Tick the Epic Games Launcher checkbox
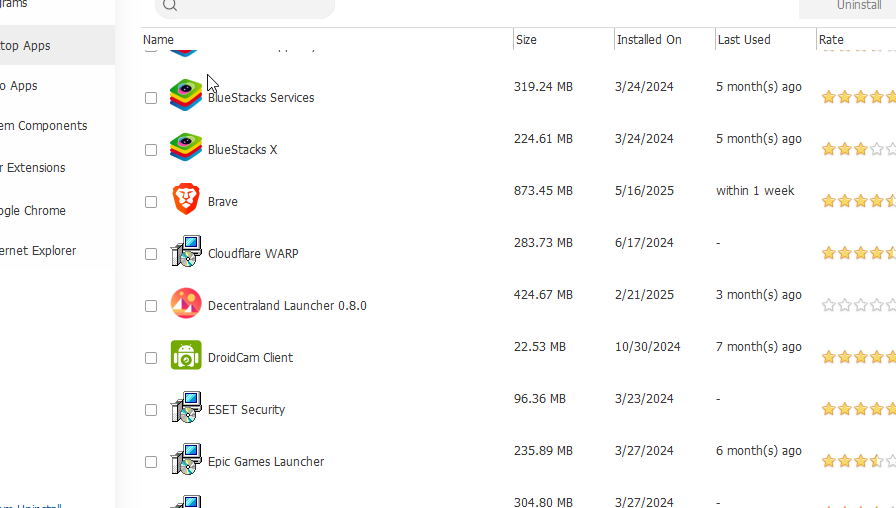Screen dimensions: 896x508 click(151, 462)
